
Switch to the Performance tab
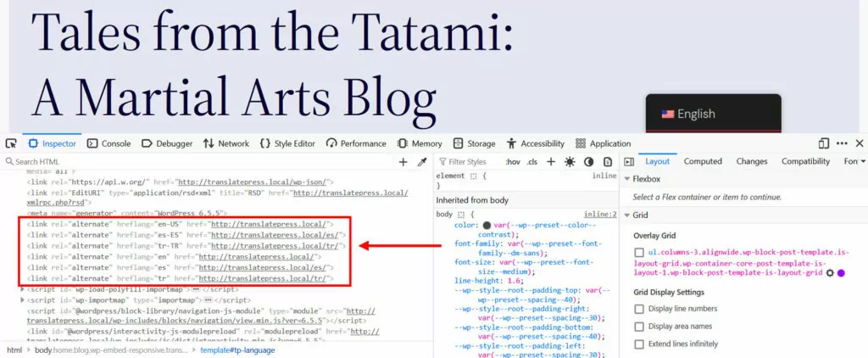[356, 143]
